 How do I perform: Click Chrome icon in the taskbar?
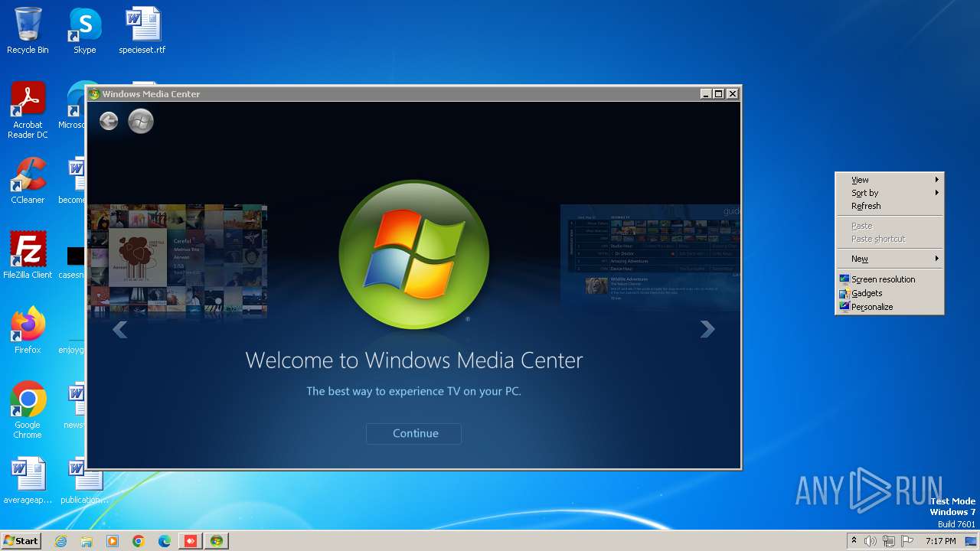139,541
